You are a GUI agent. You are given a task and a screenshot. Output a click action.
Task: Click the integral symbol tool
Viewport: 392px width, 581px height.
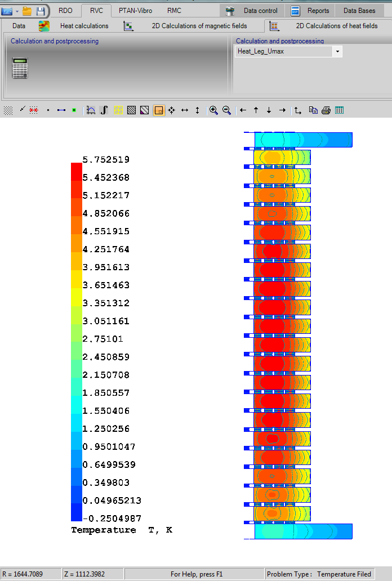point(104,110)
